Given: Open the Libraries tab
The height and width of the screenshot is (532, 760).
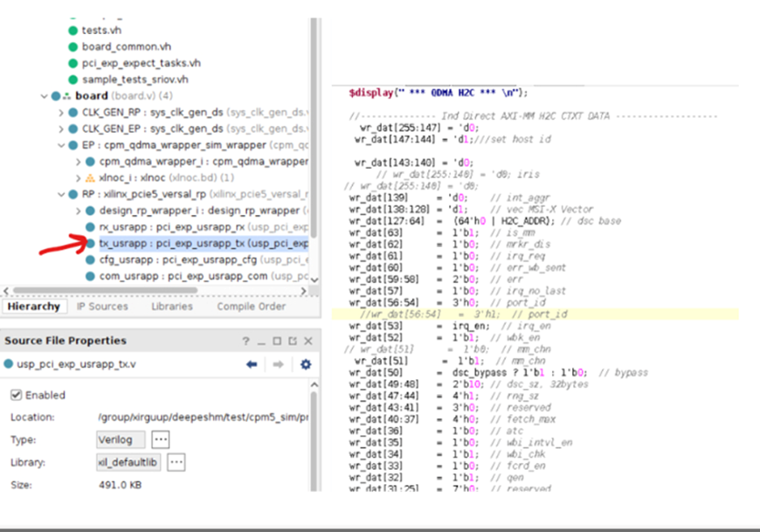Looking at the screenshot, I should click(x=172, y=307).
